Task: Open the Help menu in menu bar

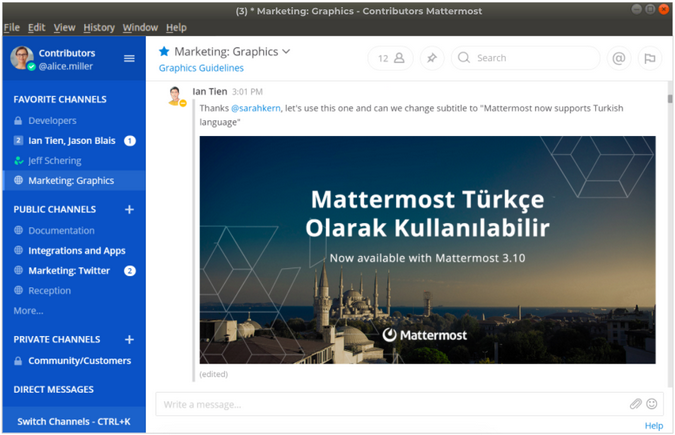Action: pos(176,28)
